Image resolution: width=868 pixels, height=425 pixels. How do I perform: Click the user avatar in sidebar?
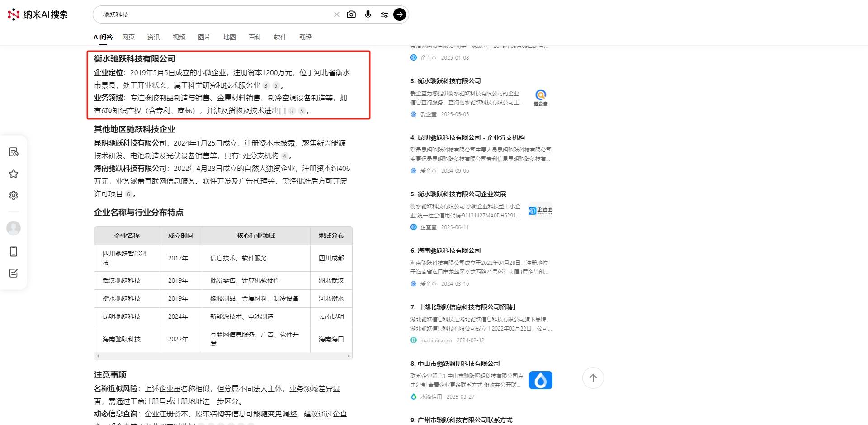14,228
